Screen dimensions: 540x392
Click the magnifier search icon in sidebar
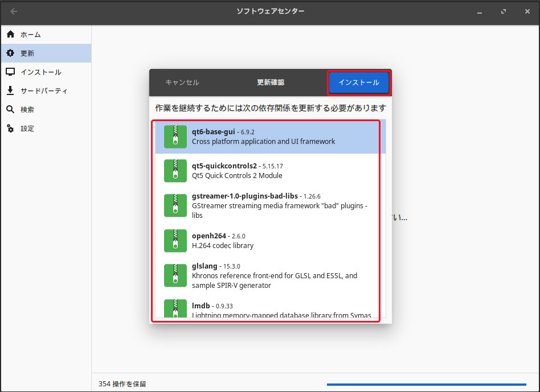[10, 110]
